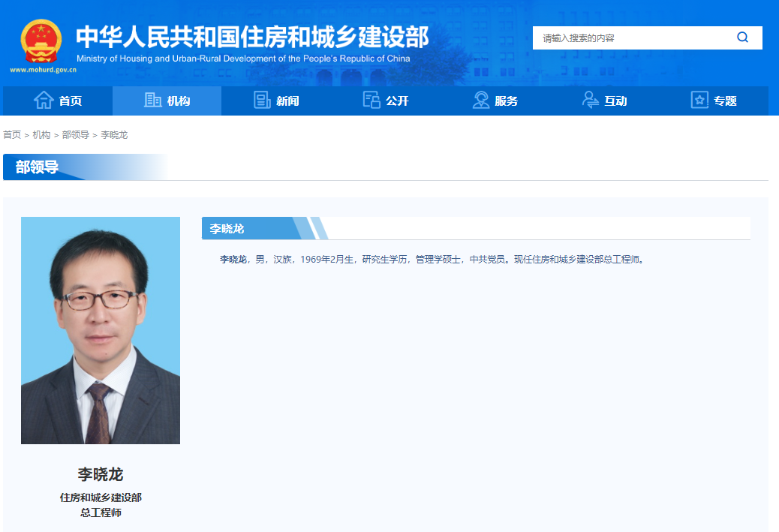Click the search magnifier icon
Viewport: 779px width, 532px height.
click(x=742, y=38)
